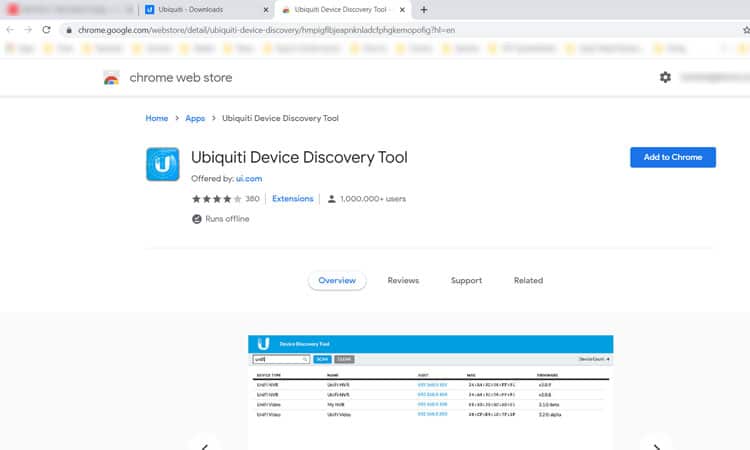Click the Add to Chrome button
The image size is (750, 450).
click(x=673, y=157)
